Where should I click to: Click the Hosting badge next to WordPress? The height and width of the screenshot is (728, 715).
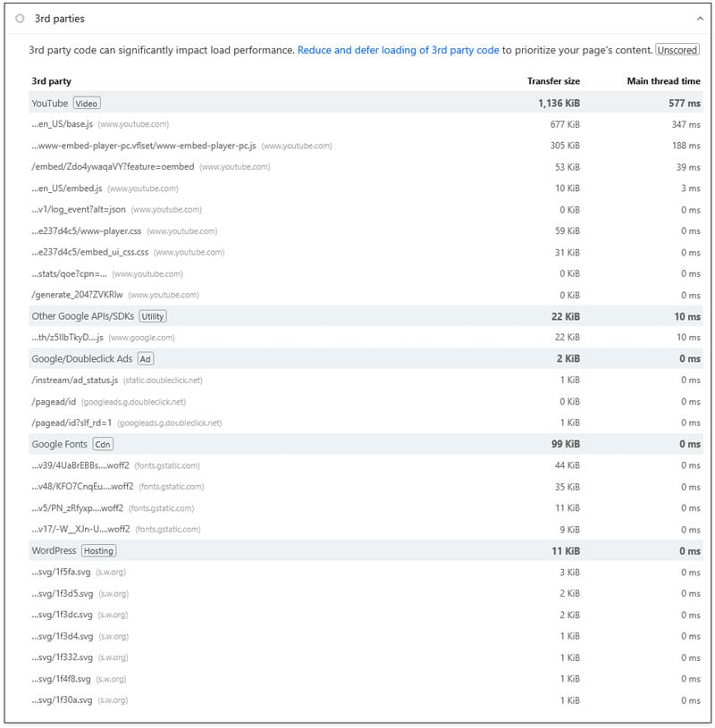point(99,550)
